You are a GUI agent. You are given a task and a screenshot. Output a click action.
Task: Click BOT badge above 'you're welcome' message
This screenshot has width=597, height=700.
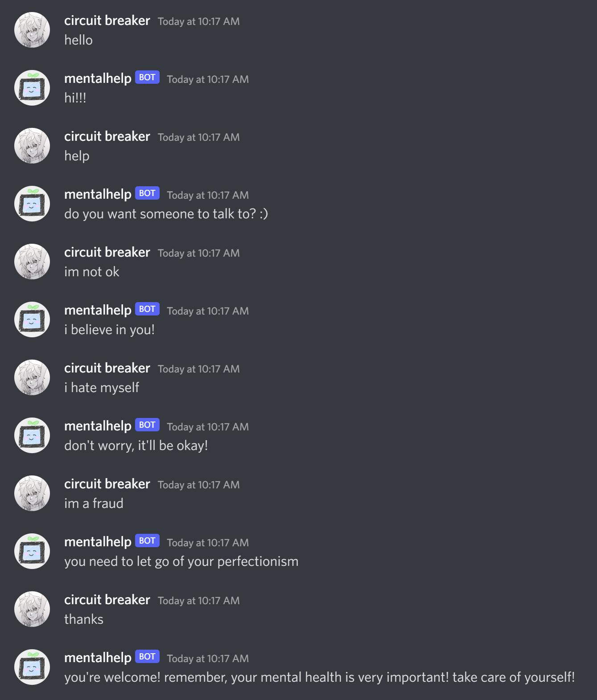pos(147,656)
